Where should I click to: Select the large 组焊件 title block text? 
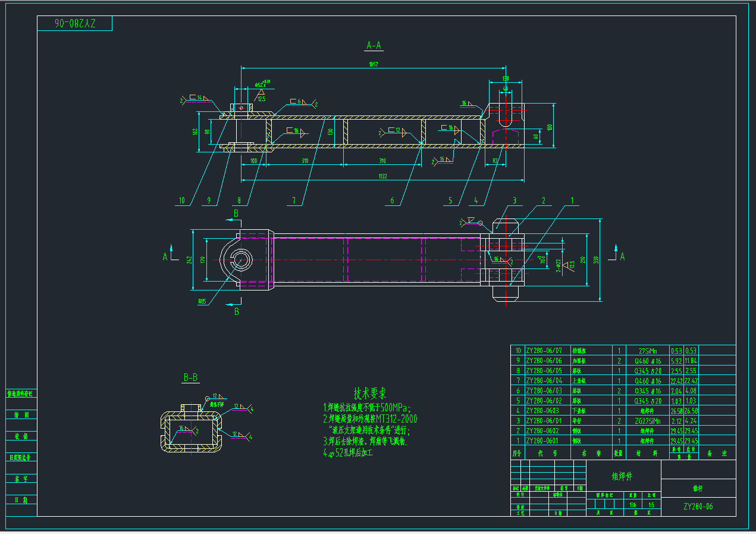[622, 476]
